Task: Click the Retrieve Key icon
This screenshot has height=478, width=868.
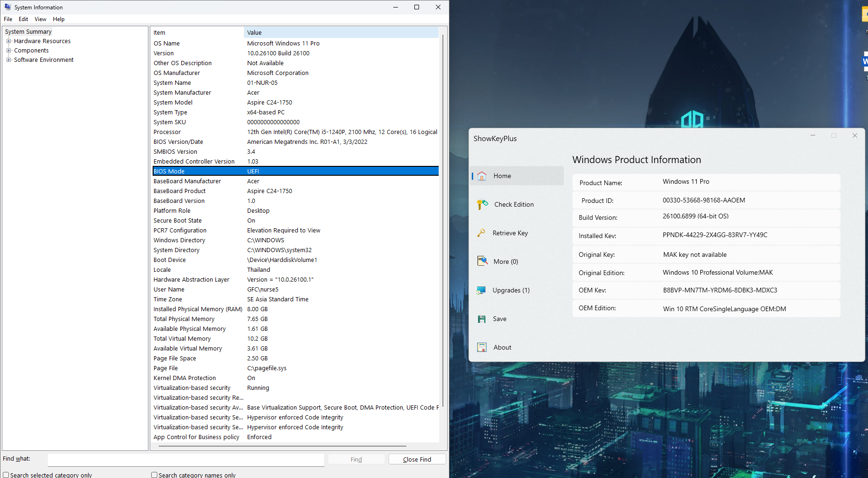Action: [481, 233]
